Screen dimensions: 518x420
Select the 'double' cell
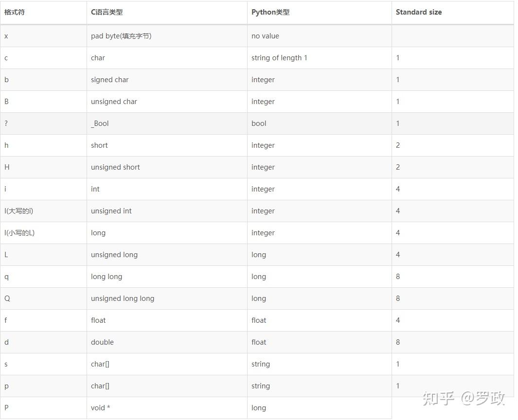click(x=102, y=342)
